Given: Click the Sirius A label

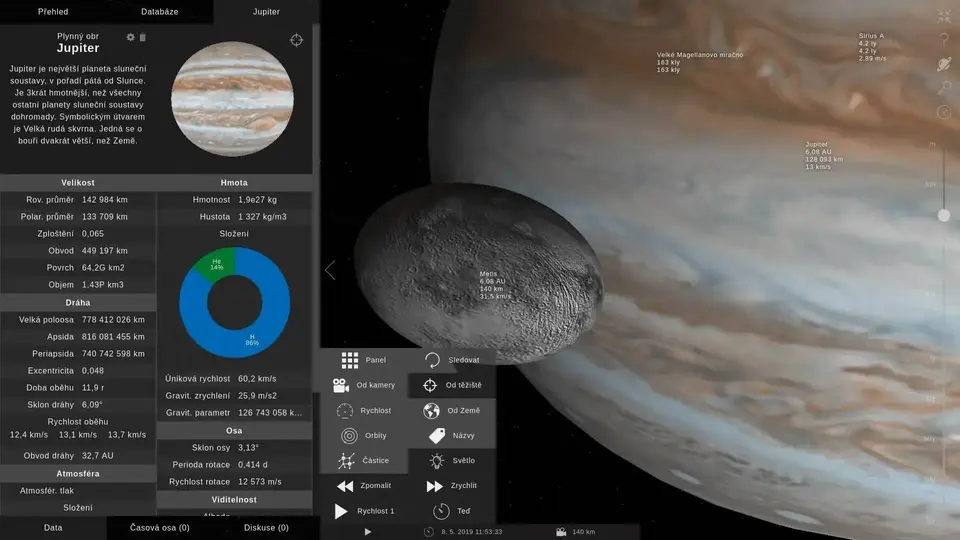Looking at the screenshot, I should click(x=872, y=47).
